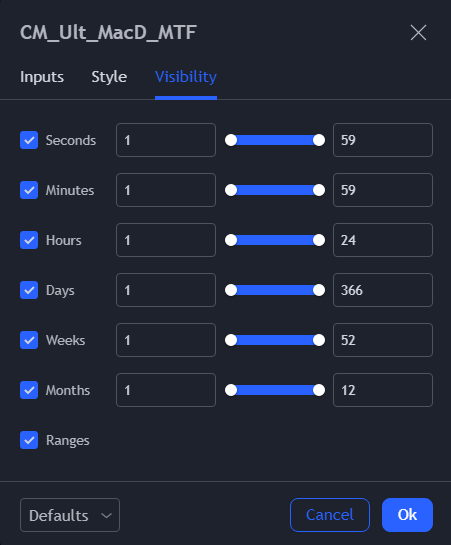
Task: Uncheck the Seconds visibility checkbox
Action: (29, 140)
